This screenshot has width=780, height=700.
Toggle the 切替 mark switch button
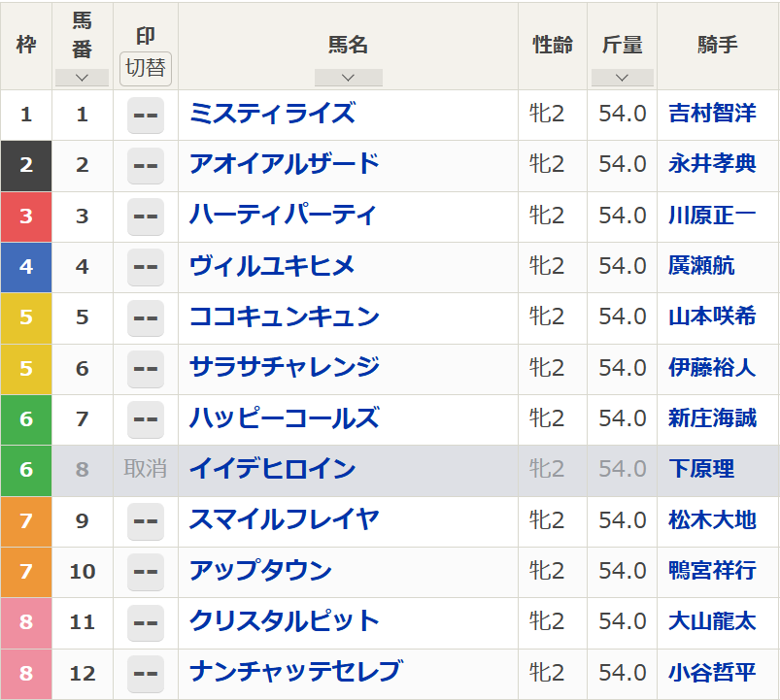point(146,69)
